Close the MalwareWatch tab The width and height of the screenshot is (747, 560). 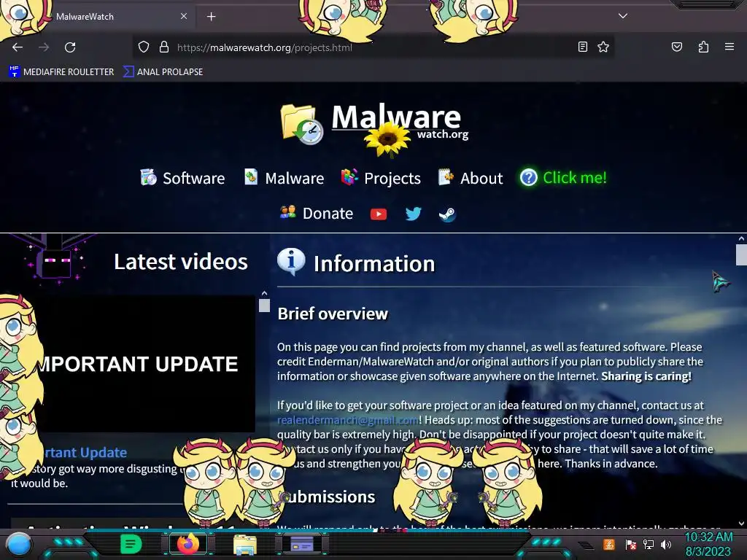[x=183, y=16]
